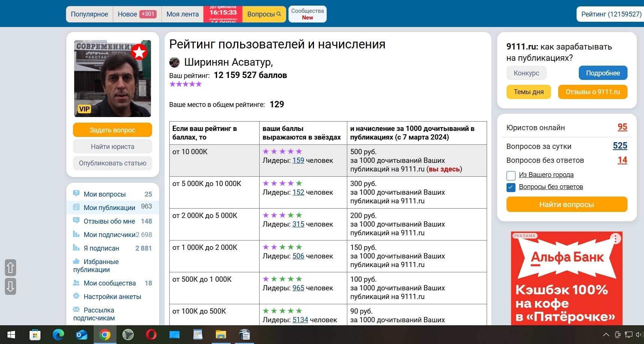The height and width of the screenshot is (344, 644).
Task: Expand system tray hidden icons chevron
Action: click(x=606, y=335)
